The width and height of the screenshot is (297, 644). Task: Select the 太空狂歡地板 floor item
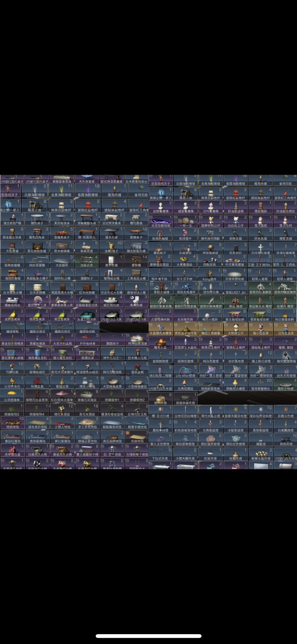(161, 222)
